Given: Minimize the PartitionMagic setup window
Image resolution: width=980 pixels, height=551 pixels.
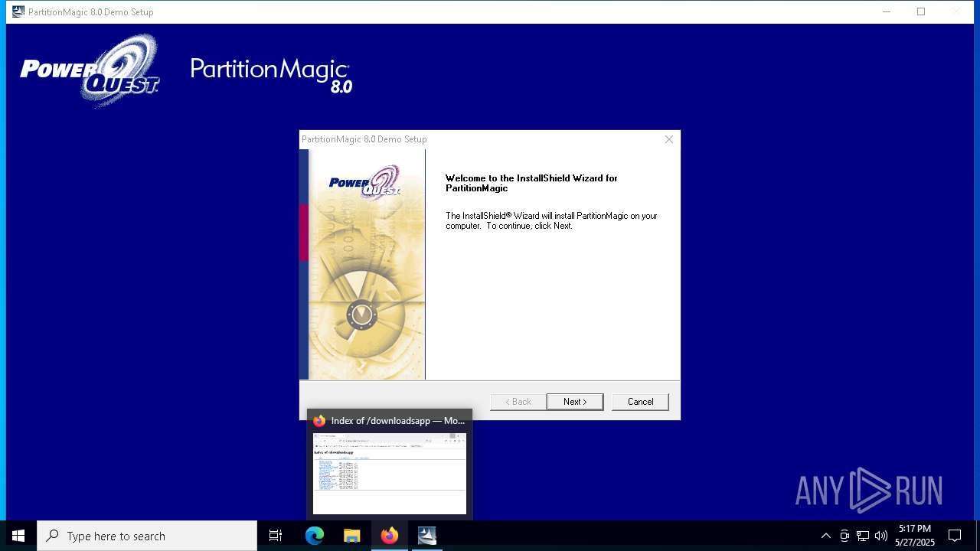Looking at the screenshot, I should 887,11.
